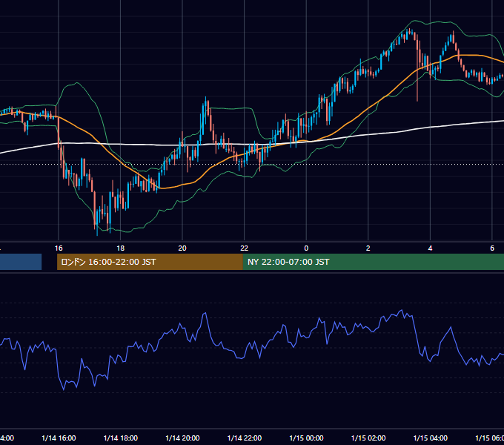Viewport: 504px width, 445px height.
Task: Click the 22 hour label on the upper time axis
Action: tap(245, 248)
